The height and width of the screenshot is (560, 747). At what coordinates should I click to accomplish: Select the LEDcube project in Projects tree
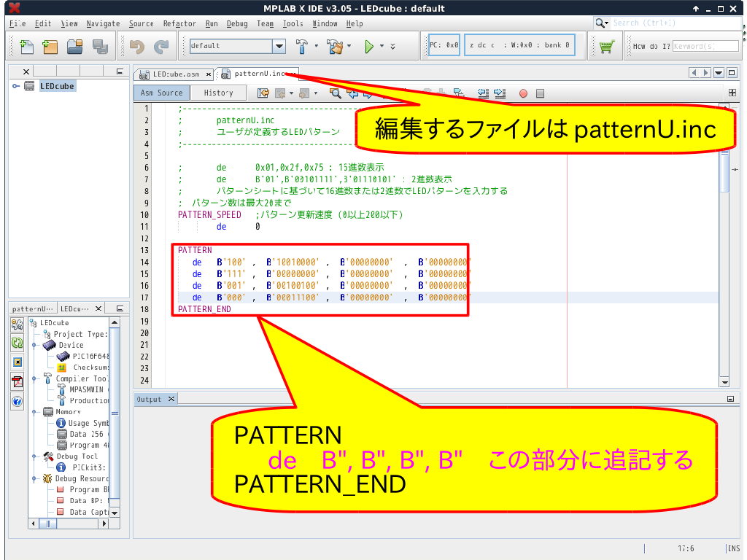tap(57, 86)
